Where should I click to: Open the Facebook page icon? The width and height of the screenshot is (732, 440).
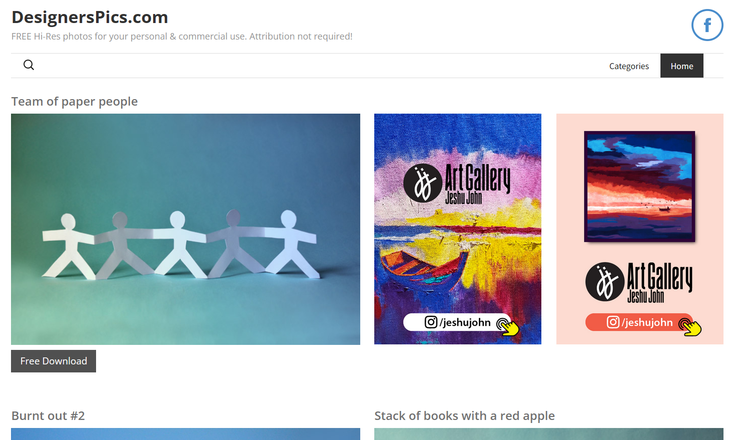tap(707, 25)
